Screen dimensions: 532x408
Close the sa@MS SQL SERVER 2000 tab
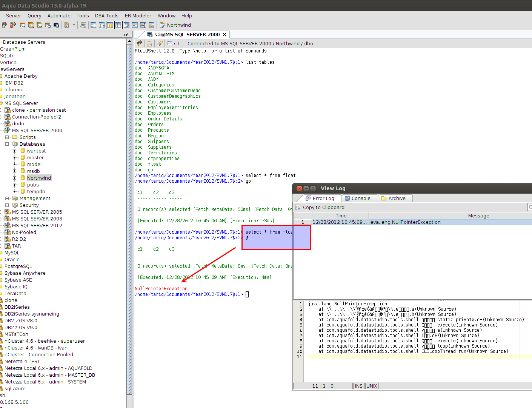point(224,34)
